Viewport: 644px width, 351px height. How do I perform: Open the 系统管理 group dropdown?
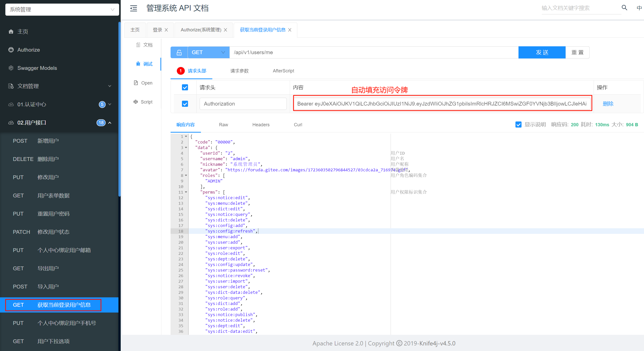pos(62,10)
